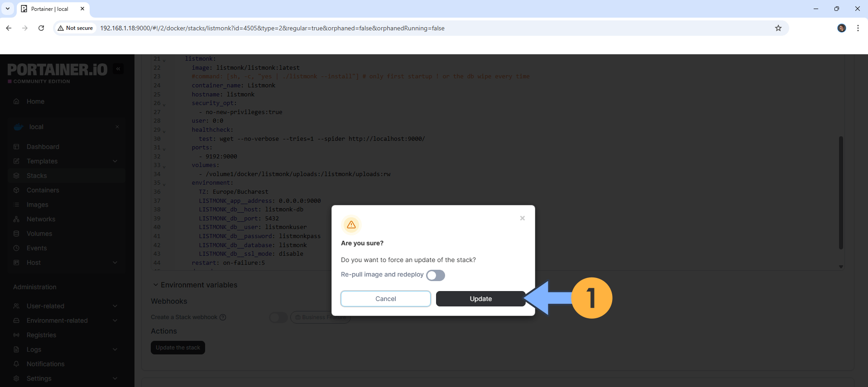The width and height of the screenshot is (868, 387).
Task: Enable Re-pull image and redeploy toggle
Action: click(x=435, y=275)
